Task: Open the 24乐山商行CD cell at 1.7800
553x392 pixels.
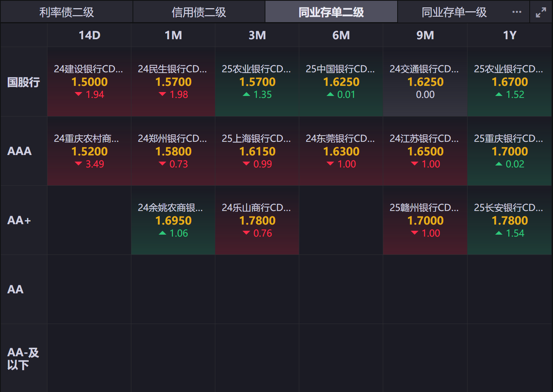Action: 257,220
